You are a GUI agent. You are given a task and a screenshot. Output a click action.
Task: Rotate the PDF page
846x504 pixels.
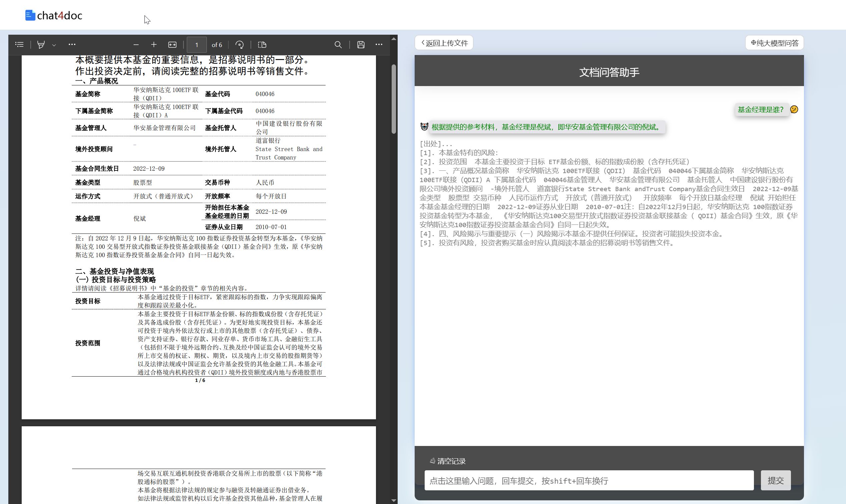click(x=240, y=44)
